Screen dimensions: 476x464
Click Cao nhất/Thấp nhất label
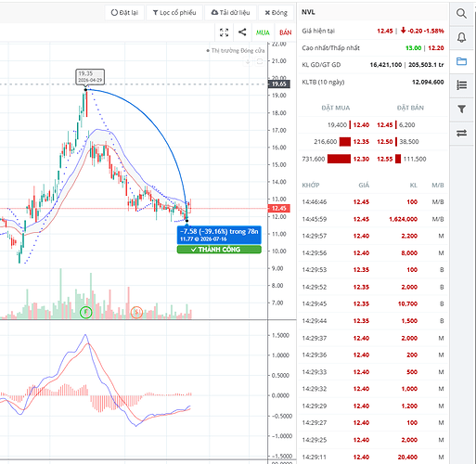(330, 48)
